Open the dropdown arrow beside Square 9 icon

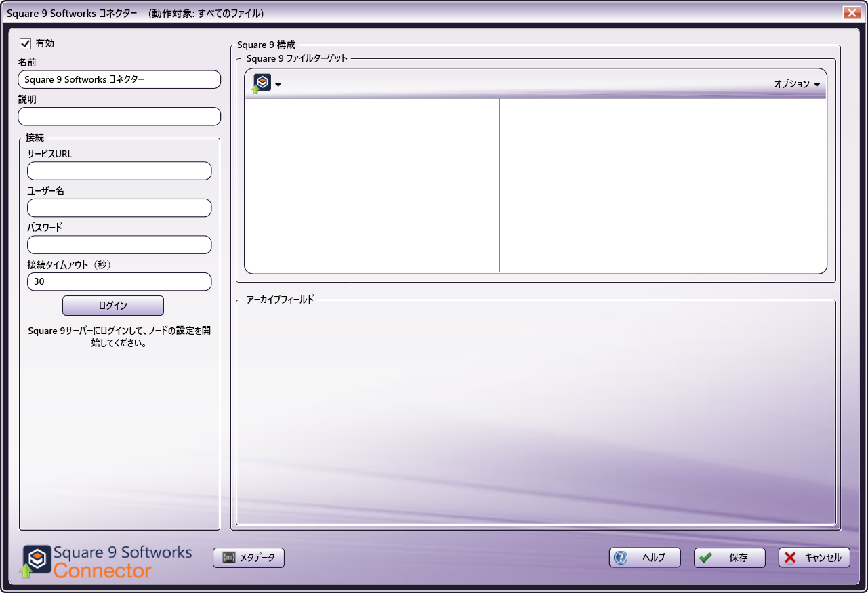coord(278,85)
